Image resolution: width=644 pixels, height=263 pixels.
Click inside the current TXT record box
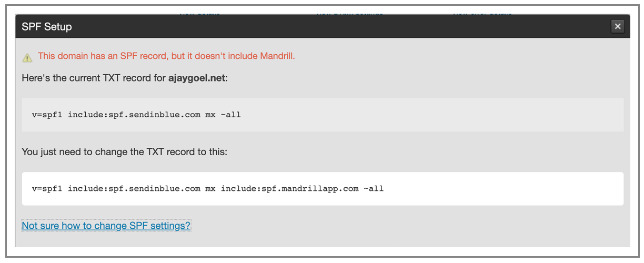click(x=323, y=115)
